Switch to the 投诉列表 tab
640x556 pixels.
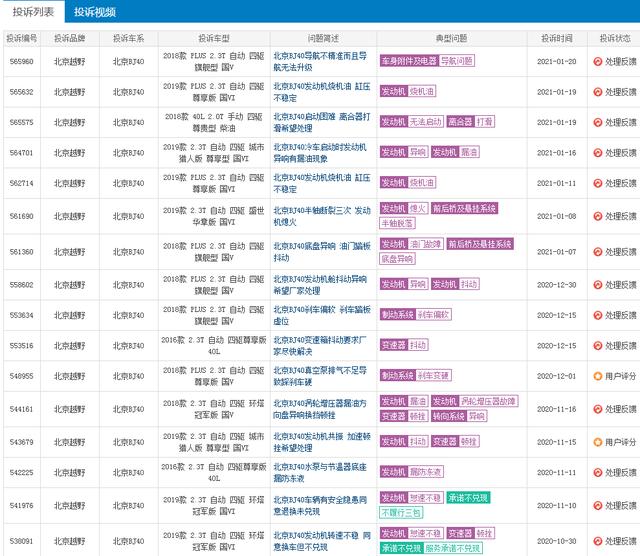coord(33,12)
